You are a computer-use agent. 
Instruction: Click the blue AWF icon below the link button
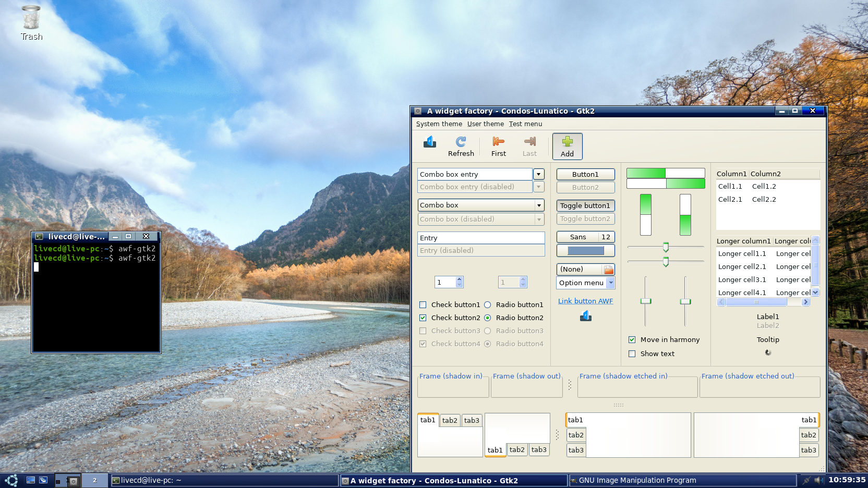(586, 315)
